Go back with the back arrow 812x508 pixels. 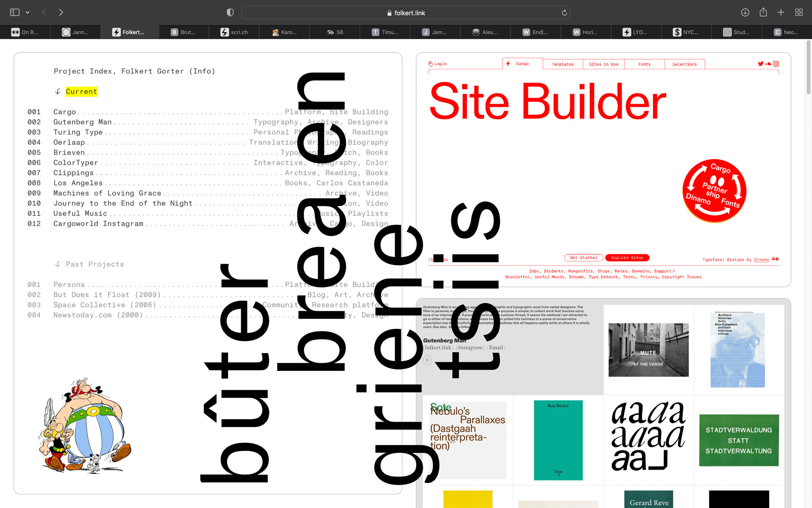[x=44, y=12]
